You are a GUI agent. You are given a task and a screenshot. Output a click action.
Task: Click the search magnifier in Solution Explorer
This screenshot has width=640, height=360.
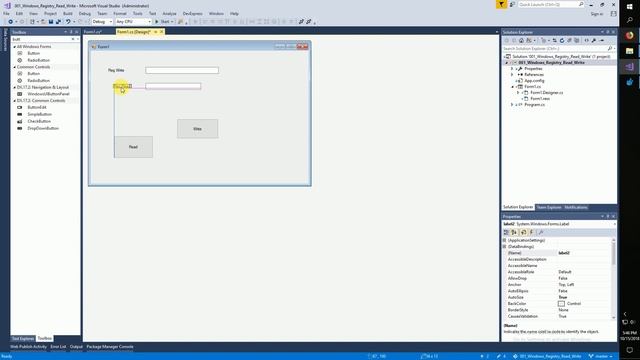pos(610,49)
